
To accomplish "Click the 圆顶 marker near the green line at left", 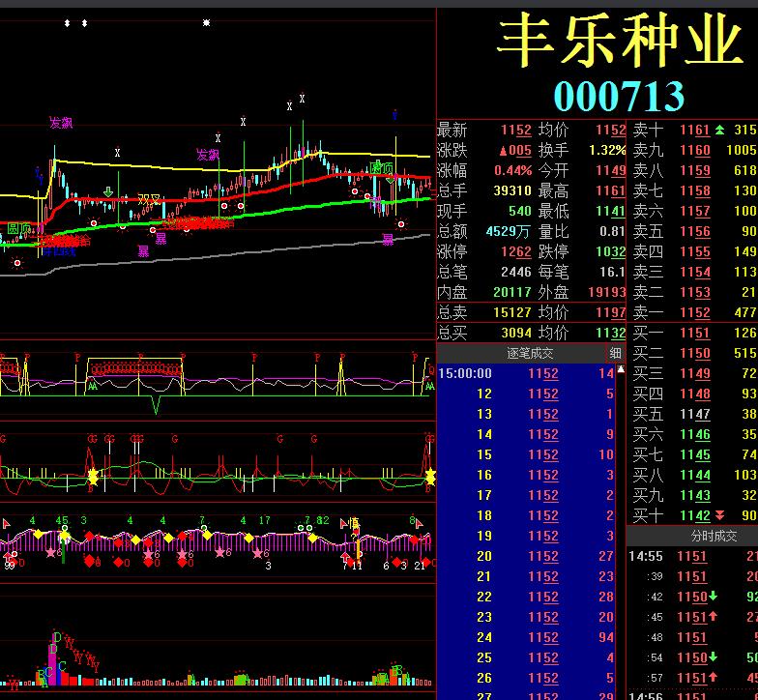I will pyautogui.click(x=19, y=228).
